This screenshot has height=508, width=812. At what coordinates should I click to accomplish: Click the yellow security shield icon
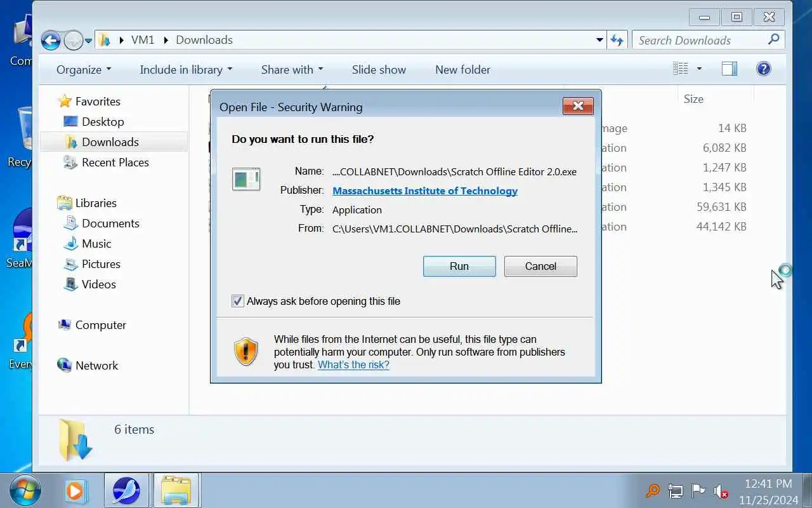coord(246,351)
